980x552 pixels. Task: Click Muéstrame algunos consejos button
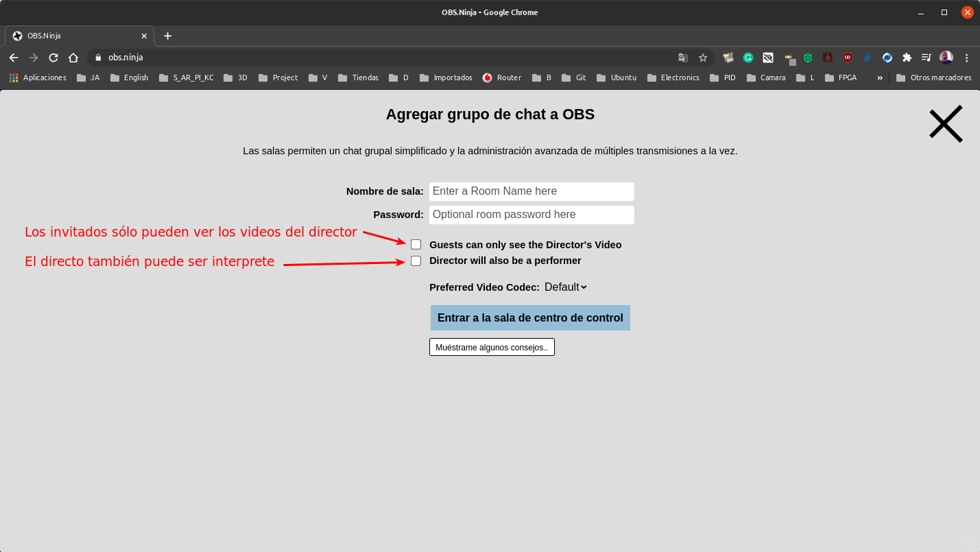click(492, 347)
